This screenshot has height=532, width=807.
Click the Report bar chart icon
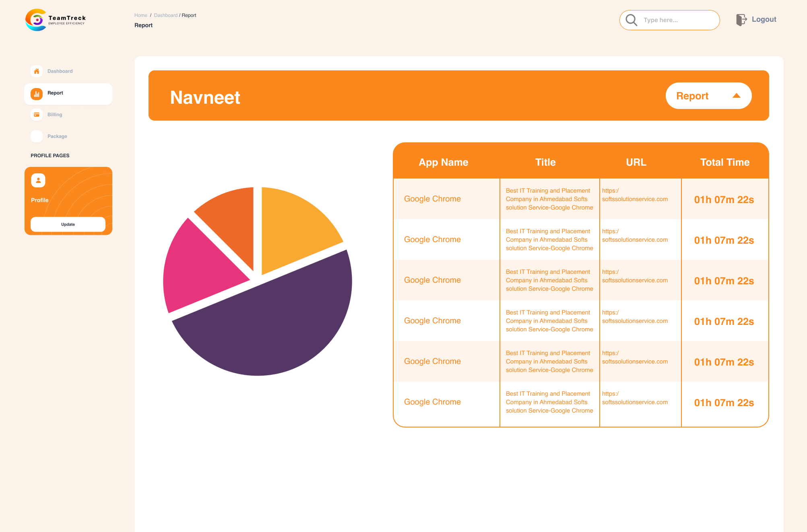click(x=37, y=94)
